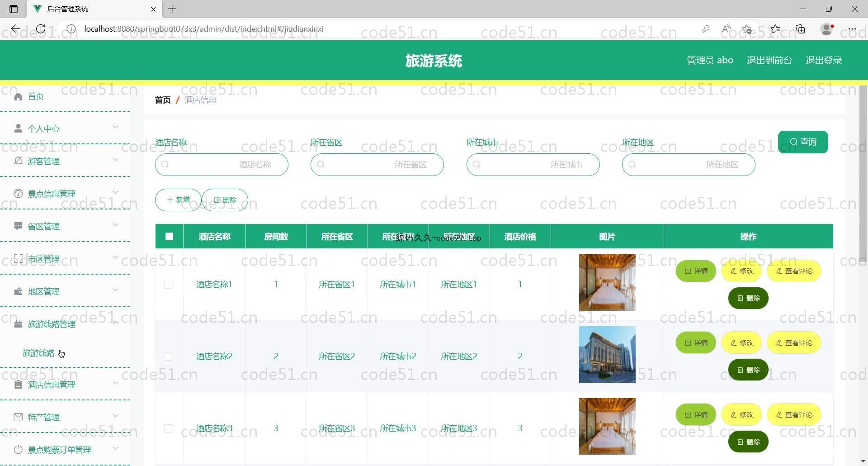Expand the 景点信息管理 chevron
Screen dimensions: 868x466
point(115,192)
